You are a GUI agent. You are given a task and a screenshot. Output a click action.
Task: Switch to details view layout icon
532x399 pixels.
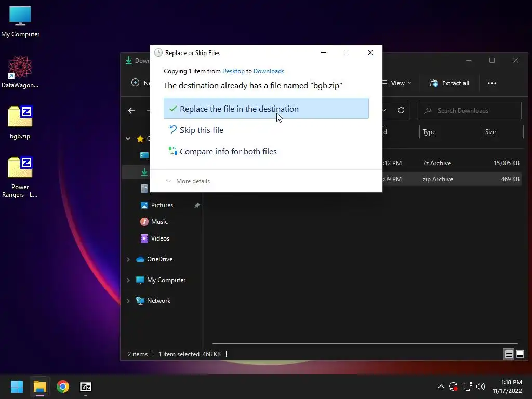point(509,354)
